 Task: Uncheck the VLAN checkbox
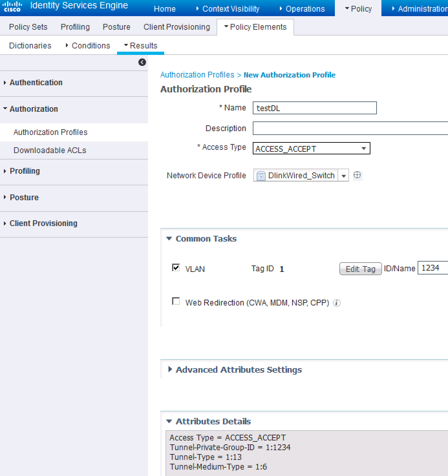pos(176,267)
